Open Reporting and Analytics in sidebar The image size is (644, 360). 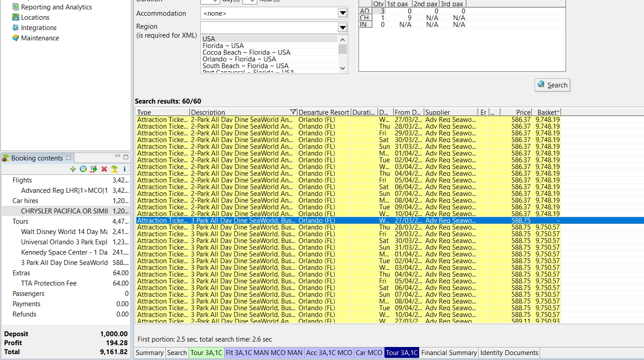tap(56, 7)
